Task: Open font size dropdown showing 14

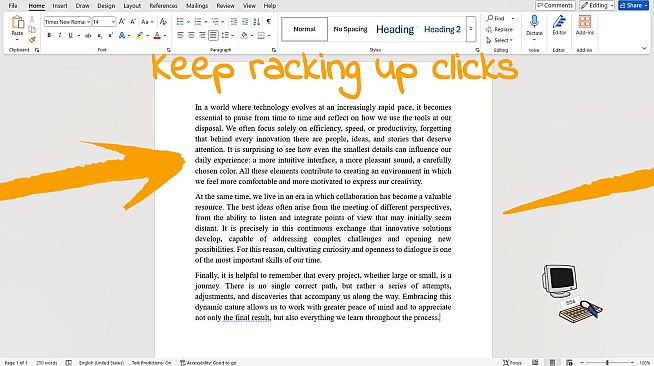Action: (x=113, y=22)
